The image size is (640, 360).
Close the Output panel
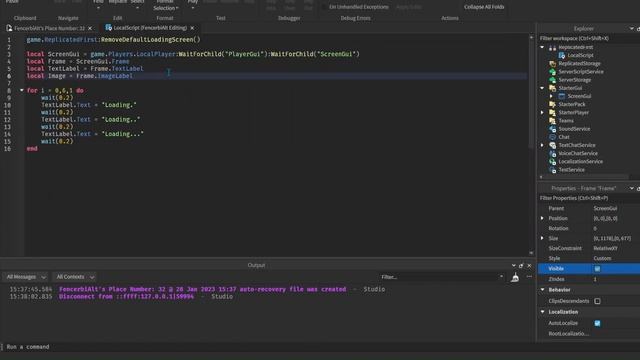[x=529, y=266]
